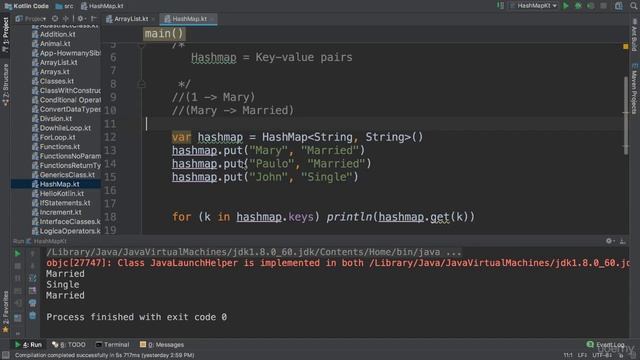The image size is (640, 360).
Task: Click the yellow warning marker in editor gutter
Action: coord(626,47)
